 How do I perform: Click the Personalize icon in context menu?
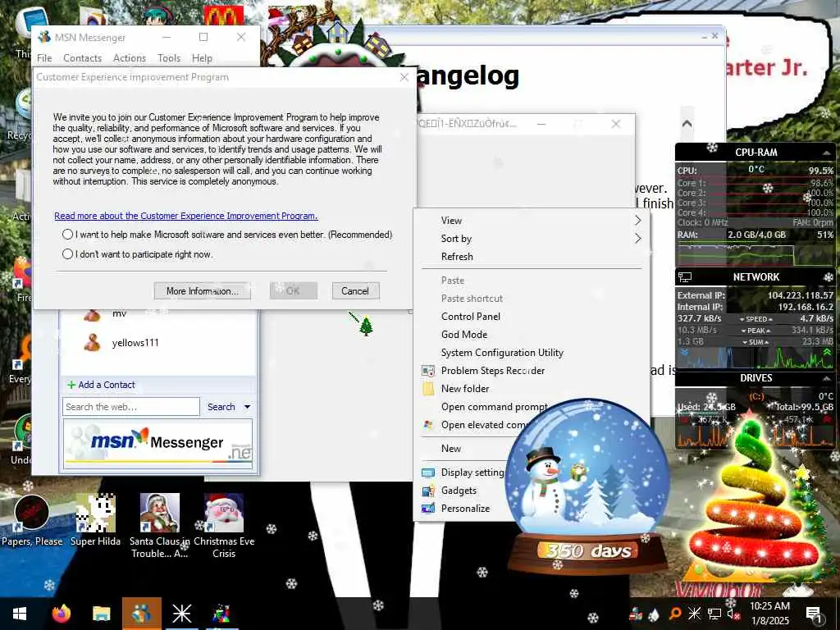tap(428, 509)
